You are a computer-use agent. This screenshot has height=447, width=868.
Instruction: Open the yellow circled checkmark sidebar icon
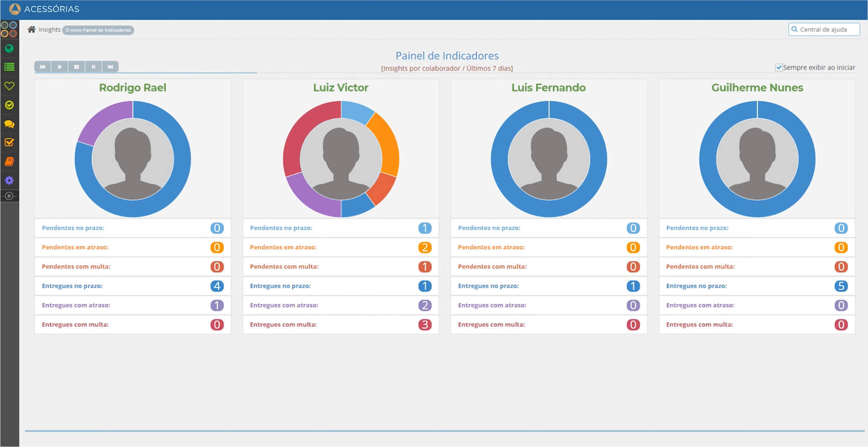pos(9,105)
